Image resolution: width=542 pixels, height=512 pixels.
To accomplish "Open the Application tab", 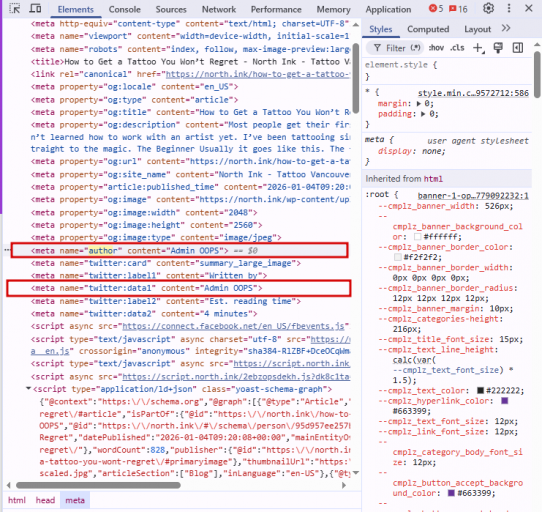I will 388,9.
